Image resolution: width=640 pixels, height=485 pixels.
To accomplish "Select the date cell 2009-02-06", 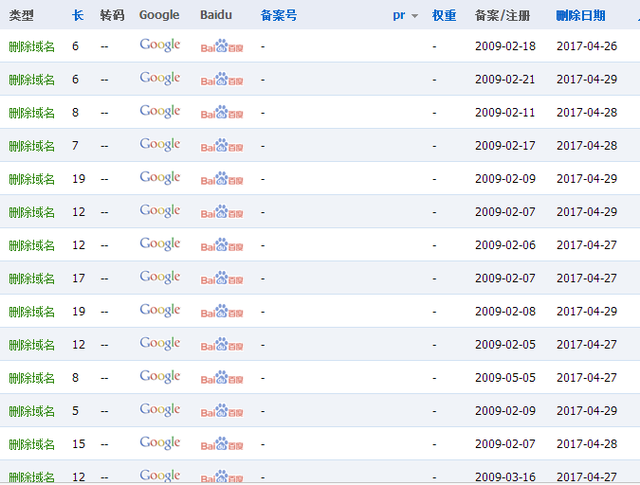I will 505,245.
